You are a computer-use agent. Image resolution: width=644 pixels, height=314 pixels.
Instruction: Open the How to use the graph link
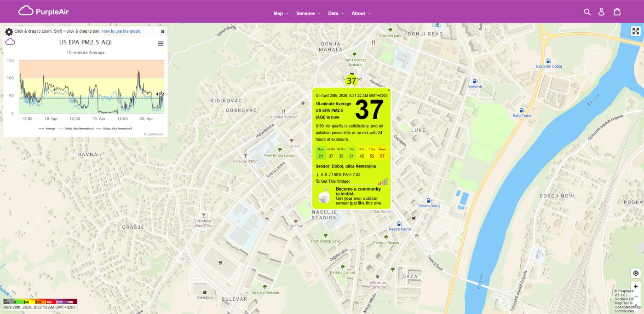121,31
